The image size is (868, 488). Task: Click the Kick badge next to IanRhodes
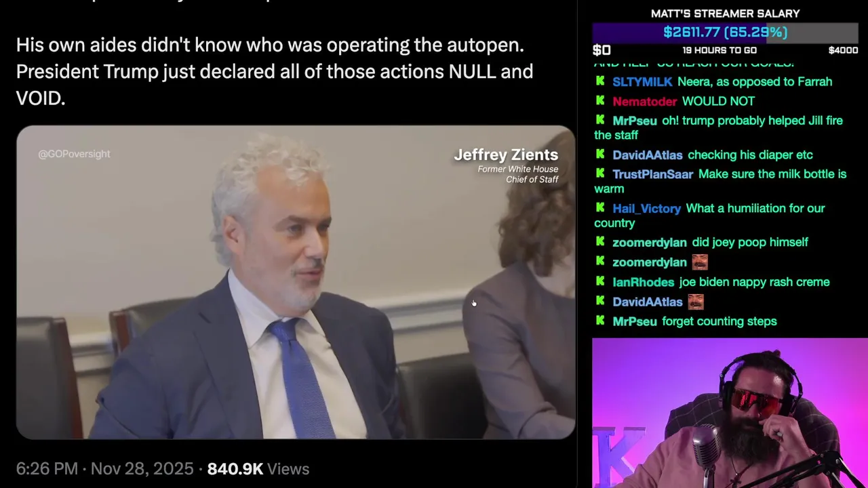[600, 282]
